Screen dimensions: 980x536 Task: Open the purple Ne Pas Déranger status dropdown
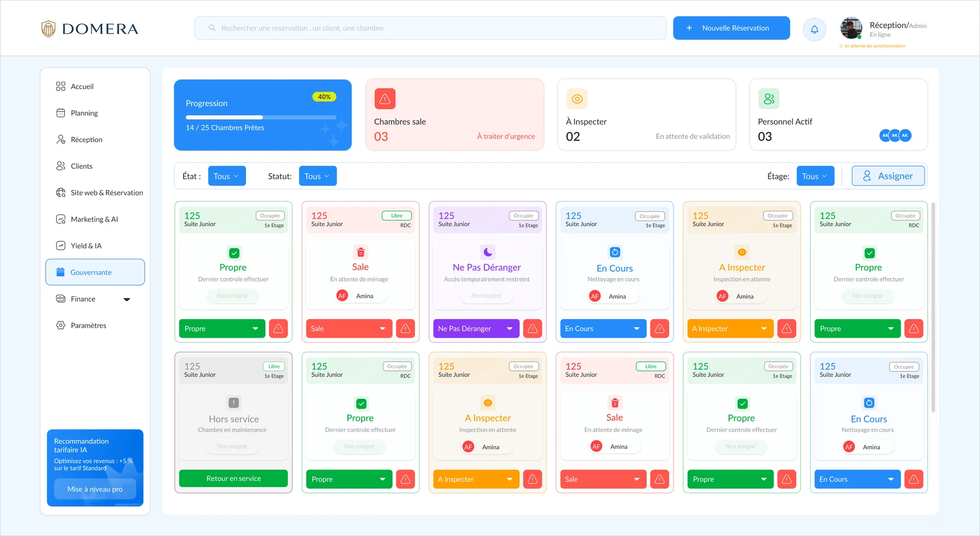tap(476, 328)
